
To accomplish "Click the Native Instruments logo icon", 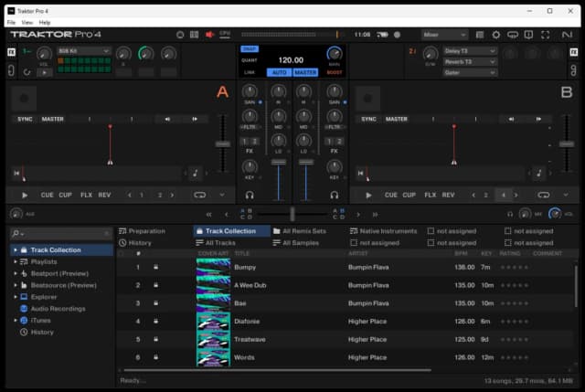I will coord(567,35).
